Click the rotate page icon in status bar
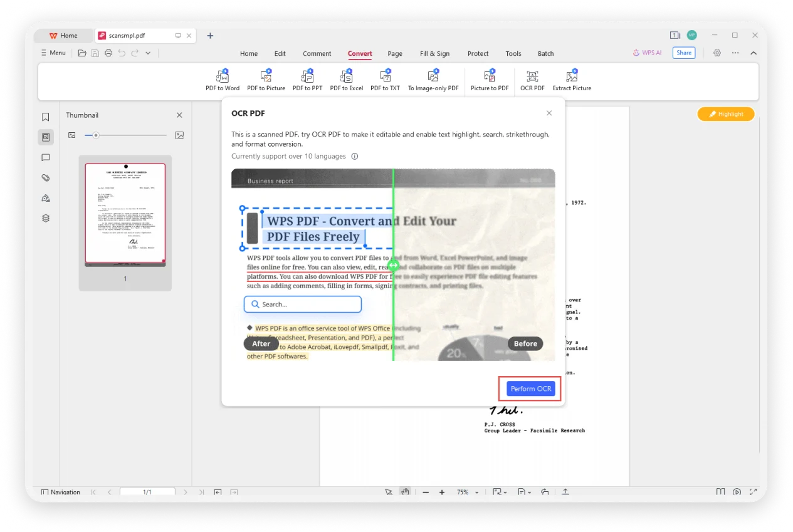793x532 pixels. point(545,492)
